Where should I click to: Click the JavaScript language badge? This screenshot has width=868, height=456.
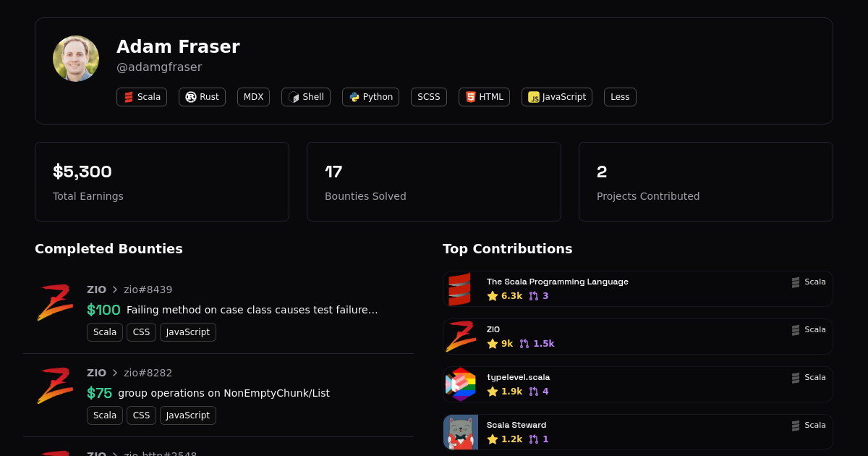556,97
